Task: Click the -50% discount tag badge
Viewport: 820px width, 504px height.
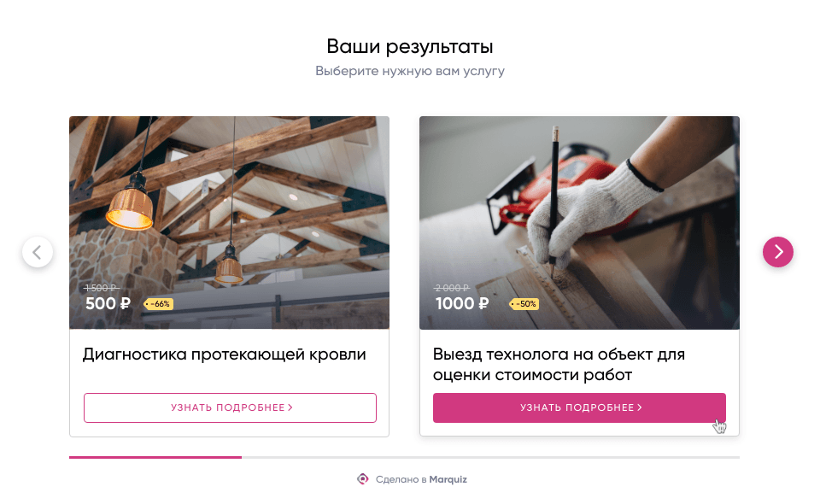Action: tap(524, 304)
